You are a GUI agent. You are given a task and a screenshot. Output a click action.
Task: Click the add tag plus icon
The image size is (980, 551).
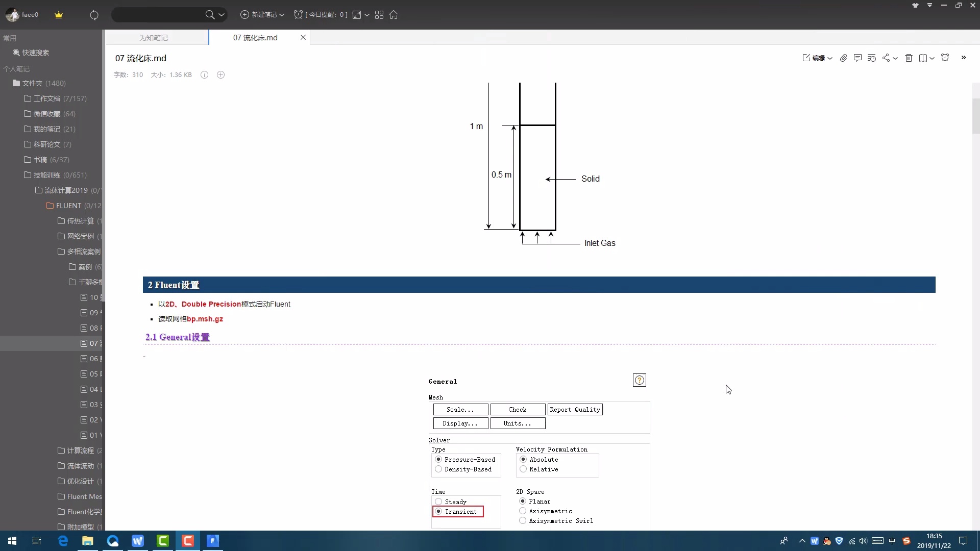pyautogui.click(x=220, y=75)
